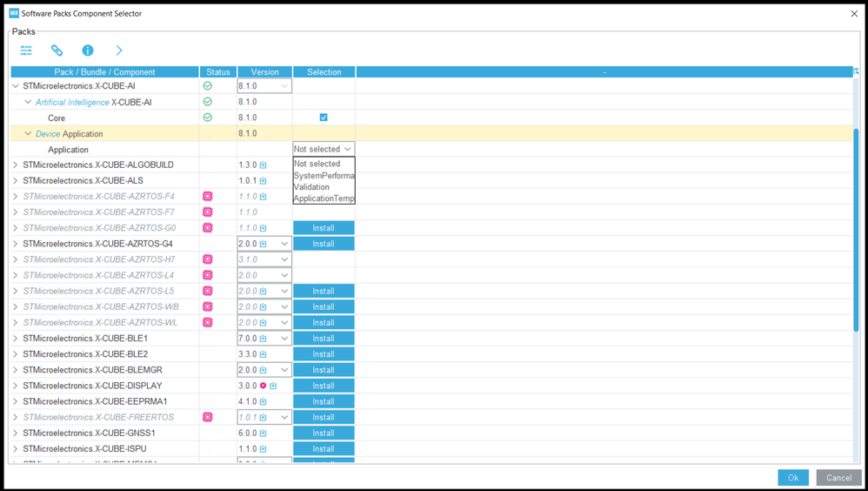Click download icon beside X-CUBE-ISPU version 1.1.0
This screenshot has width=868, height=491.
pos(263,449)
